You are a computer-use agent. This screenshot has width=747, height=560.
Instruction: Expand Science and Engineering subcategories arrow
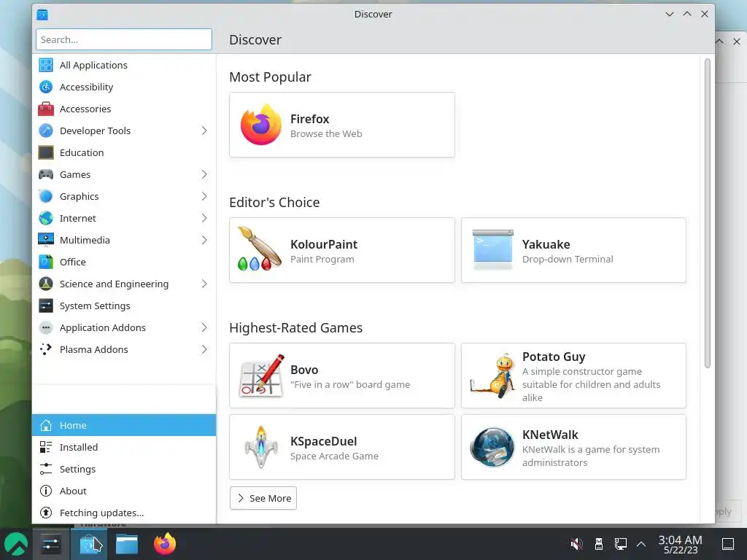tap(204, 284)
